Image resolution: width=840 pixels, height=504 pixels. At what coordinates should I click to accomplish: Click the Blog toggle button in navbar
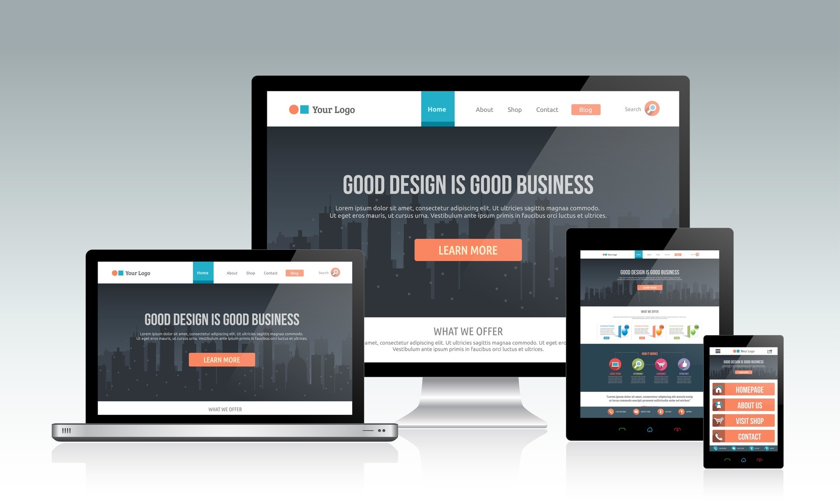[586, 109]
